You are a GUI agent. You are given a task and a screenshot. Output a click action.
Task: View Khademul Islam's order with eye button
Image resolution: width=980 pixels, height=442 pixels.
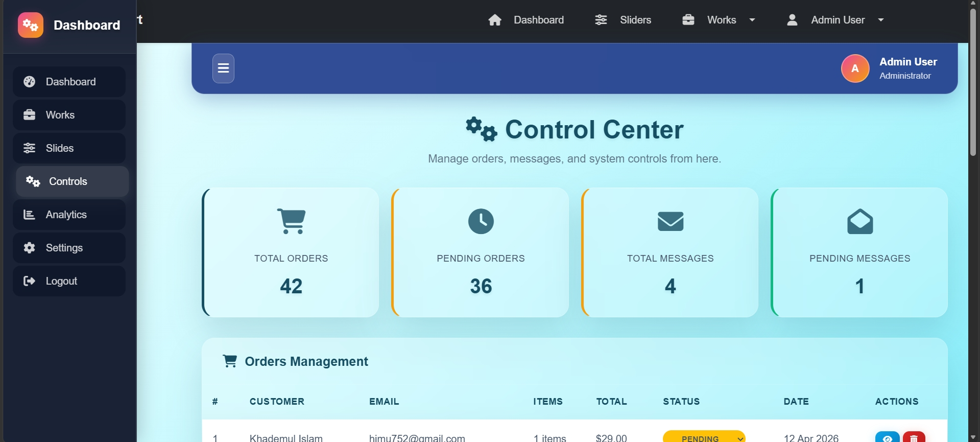coord(888,437)
